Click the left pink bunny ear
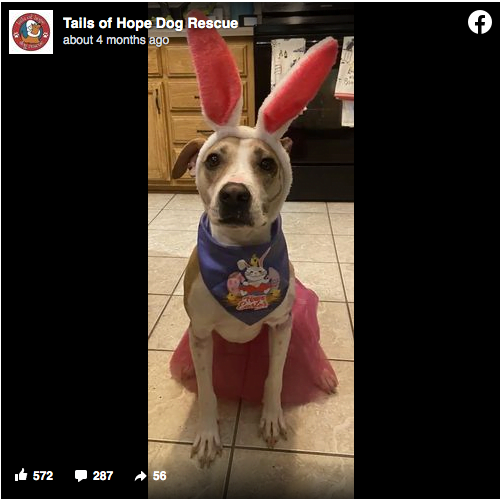This screenshot has height=499, width=502. (x=214, y=70)
